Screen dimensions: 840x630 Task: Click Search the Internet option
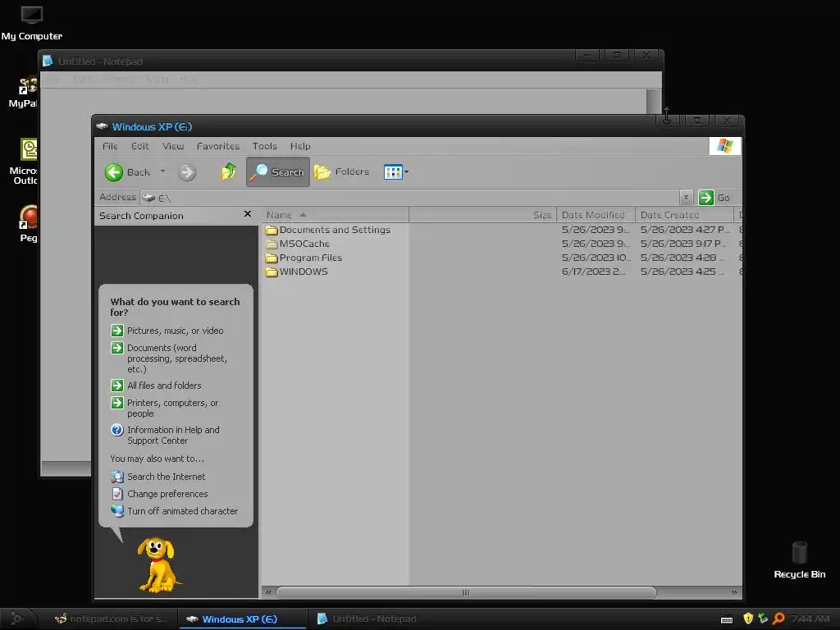click(158, 477)
